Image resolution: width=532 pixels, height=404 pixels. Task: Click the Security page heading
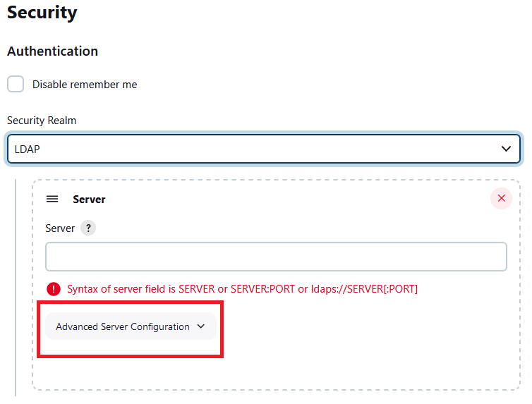(x=42, y=13)
